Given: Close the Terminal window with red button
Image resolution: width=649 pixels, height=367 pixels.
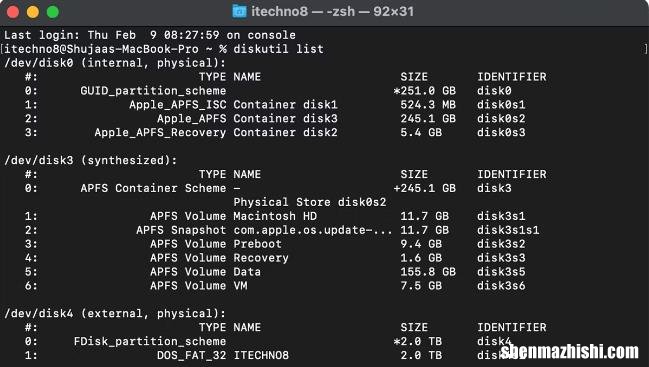Looking at the screenshot, I should (x=13, y=12).
